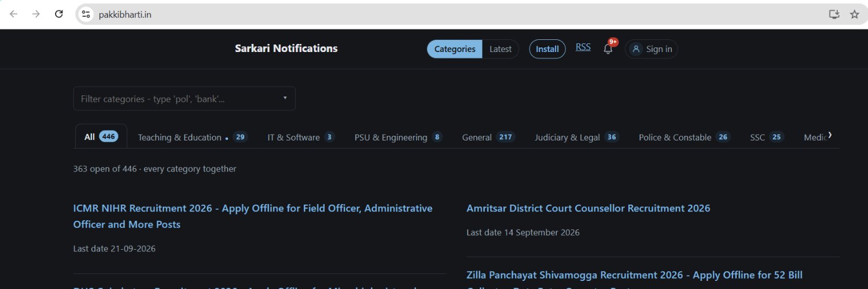Open the notifications bell
Image resolution: width=868 pixels, height=289 pixels.
click(608, 49)
